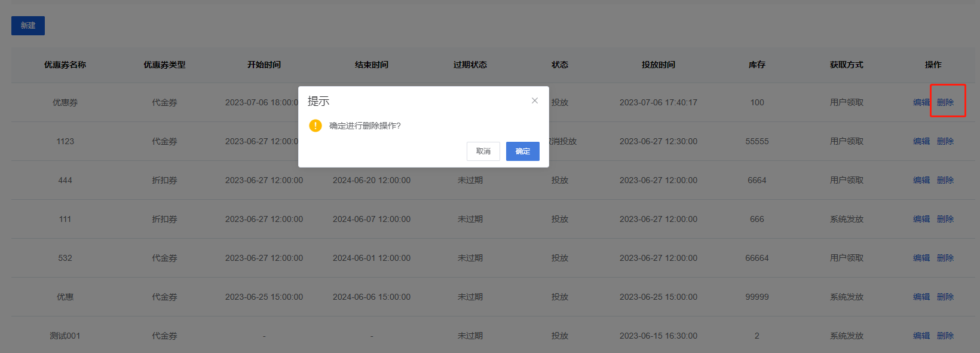Screen dimensions: 980x353
Task: Click 系统发放 in the 测试001 row
Action: pos(847,336)
